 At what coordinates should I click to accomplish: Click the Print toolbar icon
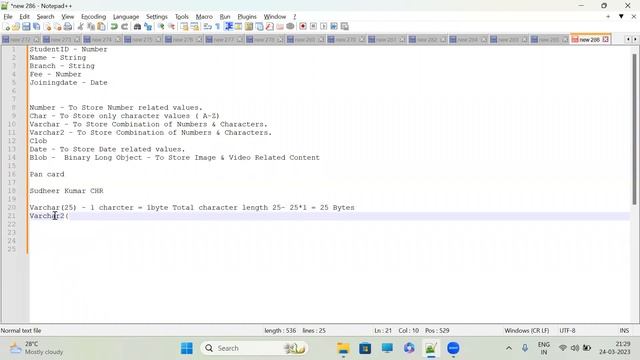[x=68, y=27]
